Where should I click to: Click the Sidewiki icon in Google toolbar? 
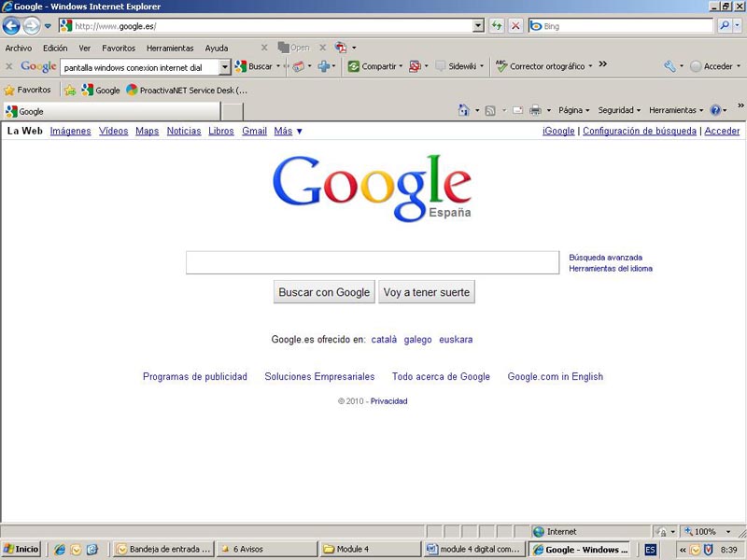441,66
